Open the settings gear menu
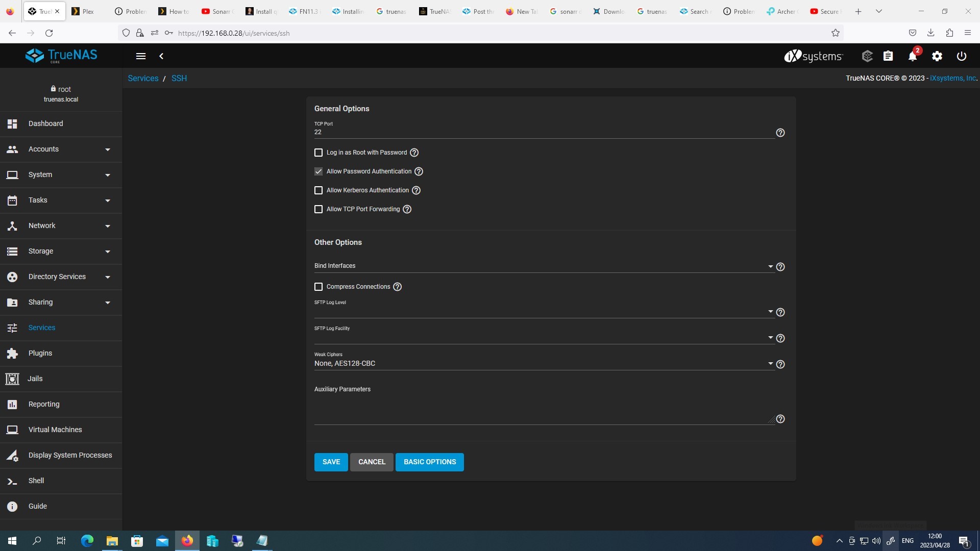The height and width of the screenshot is (551, 980). pyautogui.click(x=937, y=56)
